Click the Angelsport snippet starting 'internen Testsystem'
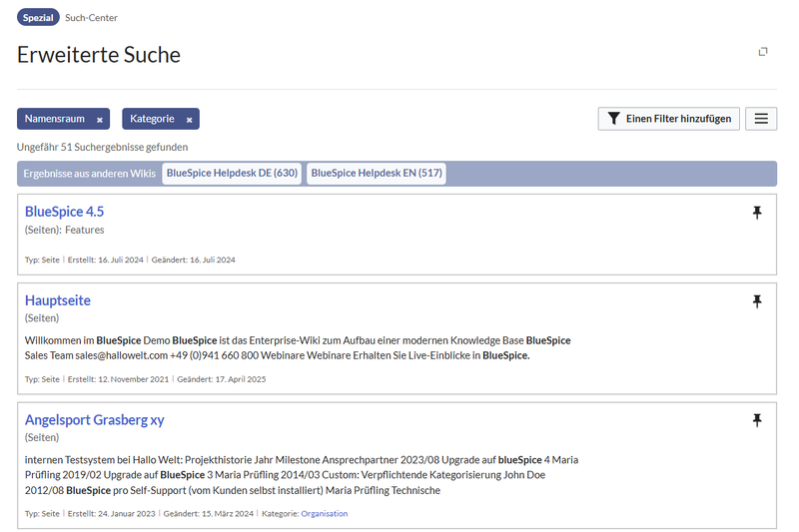 coord(302,475)
